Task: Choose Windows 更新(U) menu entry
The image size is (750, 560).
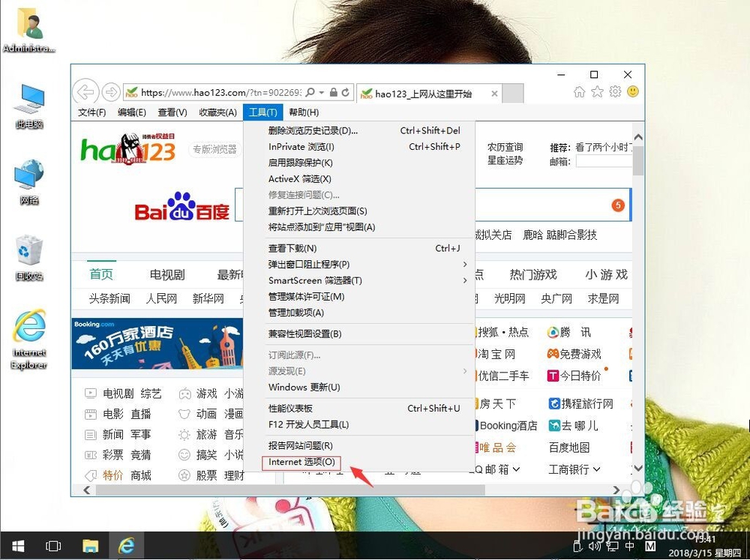Action: click(x=360, y=388)
